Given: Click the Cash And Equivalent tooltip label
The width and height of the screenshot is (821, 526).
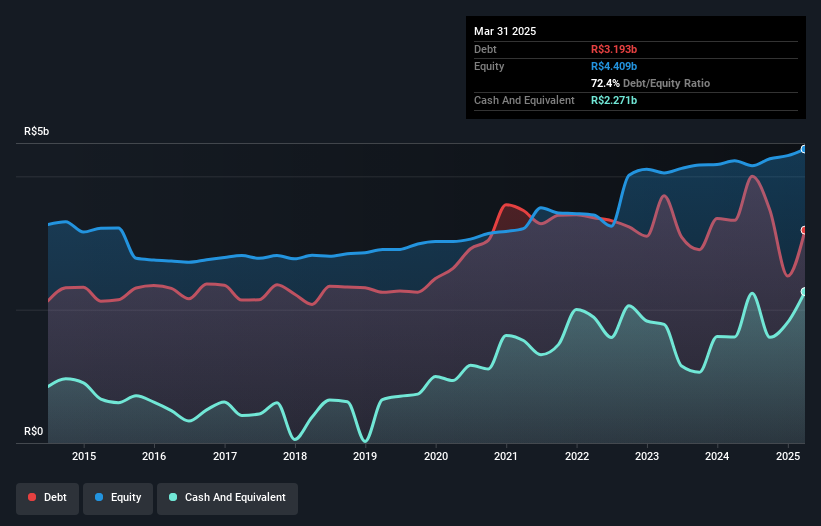Looking at the screenshot, I should 524,100.
